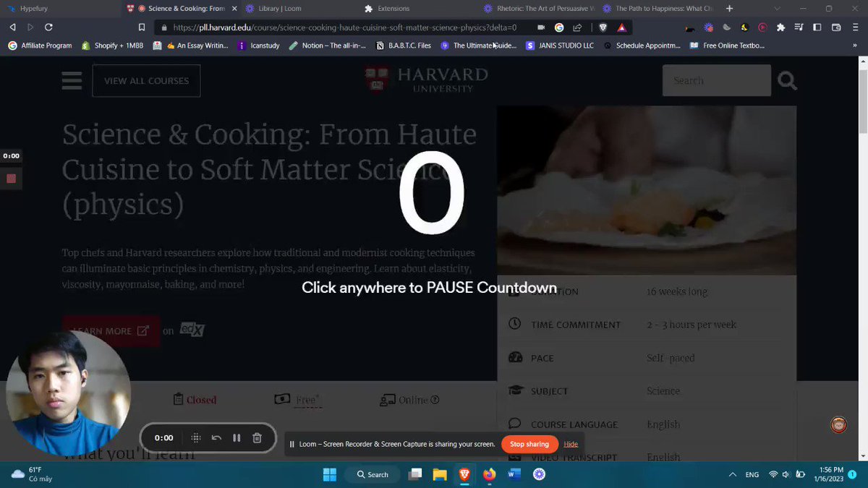Open the Windows Start menu

[x=330, y=474]
